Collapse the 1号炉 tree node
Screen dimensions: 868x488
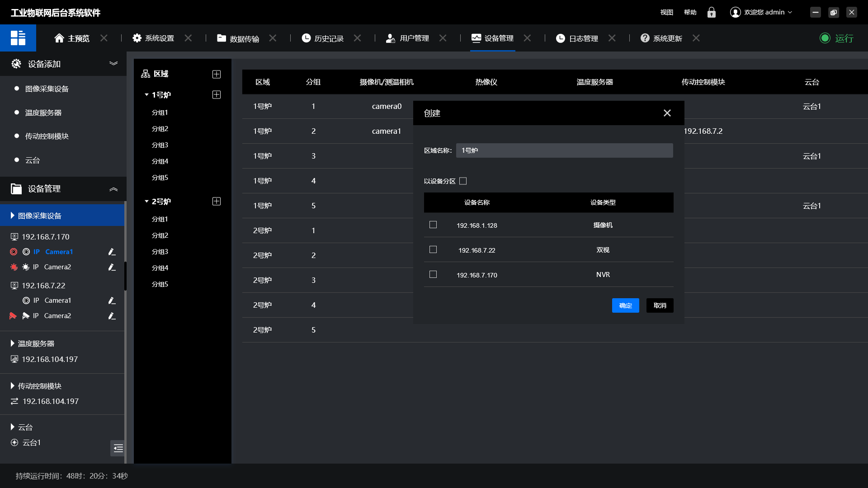click(146, 95)
